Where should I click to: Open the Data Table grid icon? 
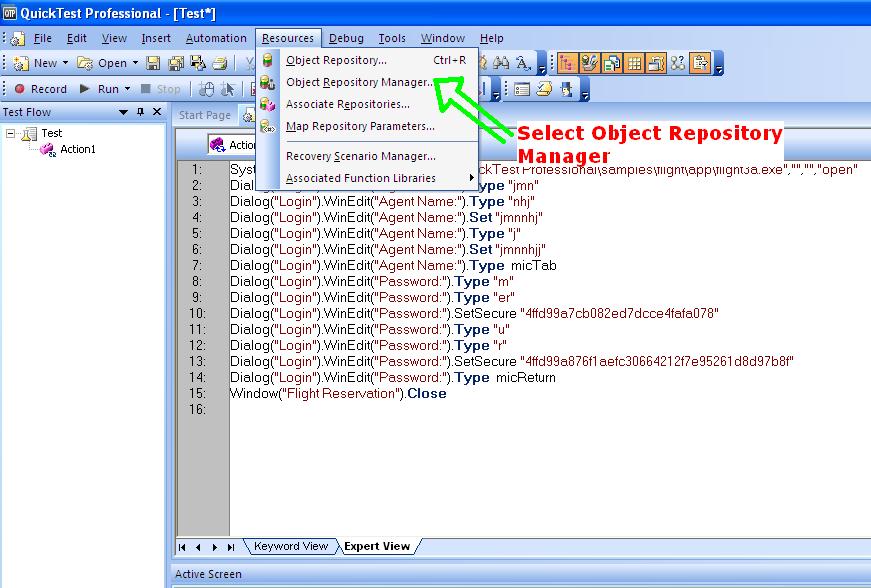pyautogui.click(x=633, y=62)
